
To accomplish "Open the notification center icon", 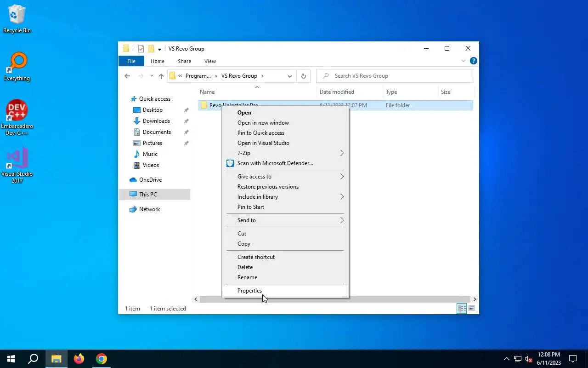I will (573, 359).
